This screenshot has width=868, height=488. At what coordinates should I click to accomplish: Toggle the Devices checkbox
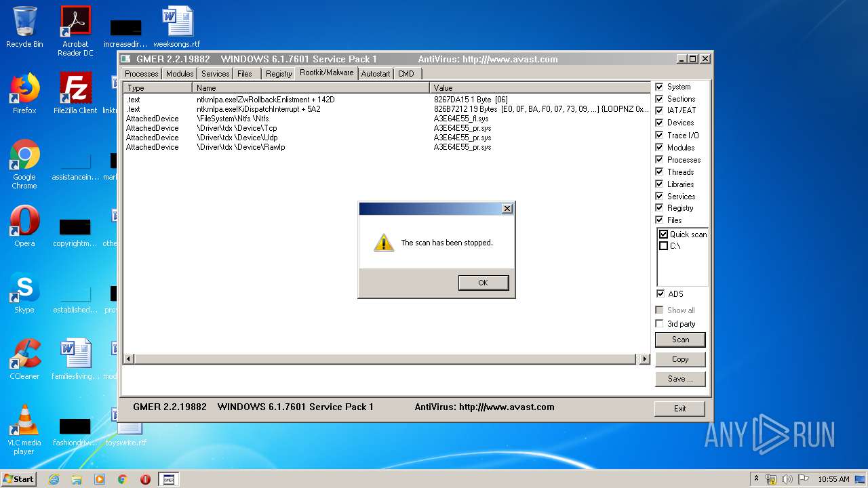click(x=659, y=123)
